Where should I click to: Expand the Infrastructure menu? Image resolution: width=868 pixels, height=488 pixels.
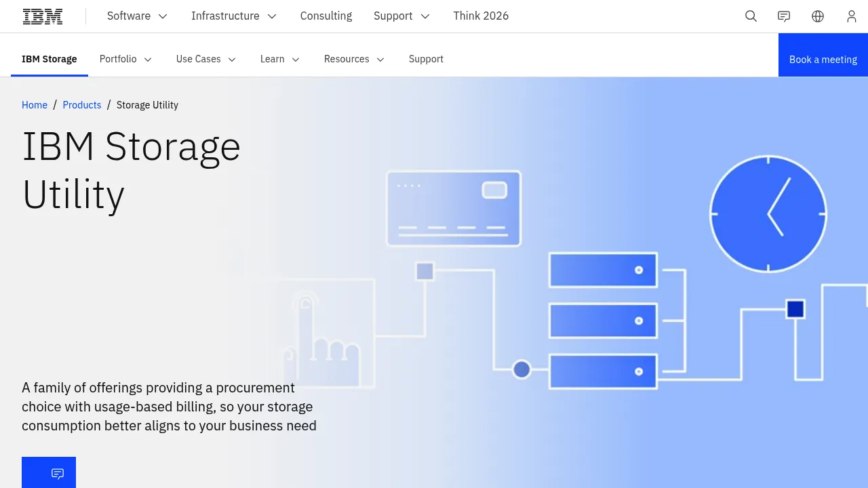pyautogui.click(x=234, y=16)
